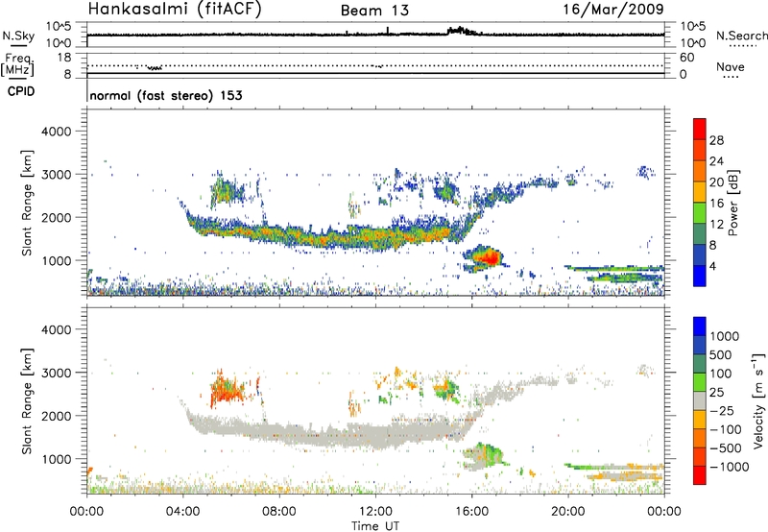Click the "−1000" tick on Velocity colorbar

pos(730,467)
